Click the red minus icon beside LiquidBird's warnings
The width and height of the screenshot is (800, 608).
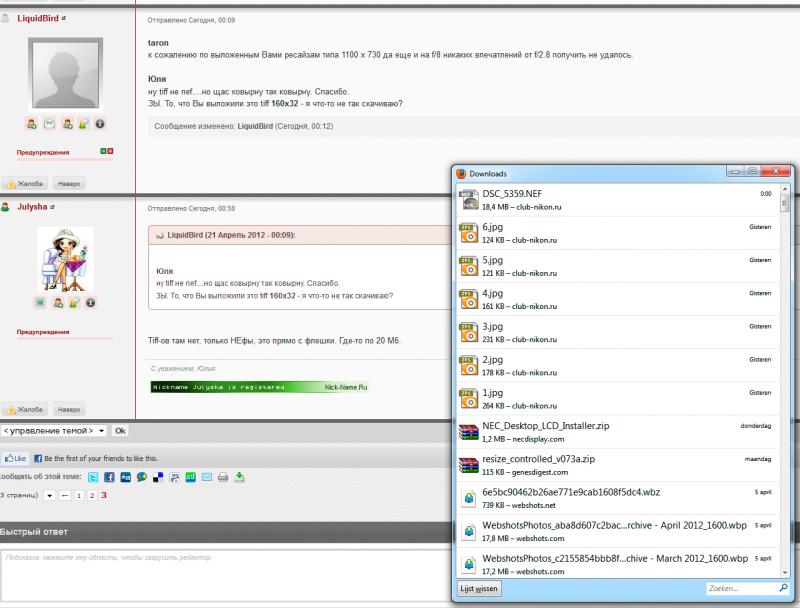(x=110, y=151)
